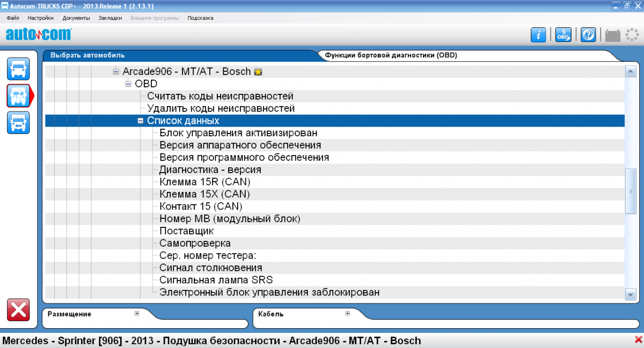Expand the Размещение panel
This screenshot has height=348, width=644.
137,314
